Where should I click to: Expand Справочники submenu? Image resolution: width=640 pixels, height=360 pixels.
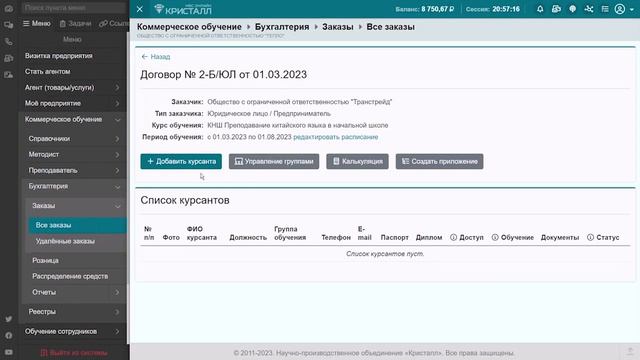75,139
